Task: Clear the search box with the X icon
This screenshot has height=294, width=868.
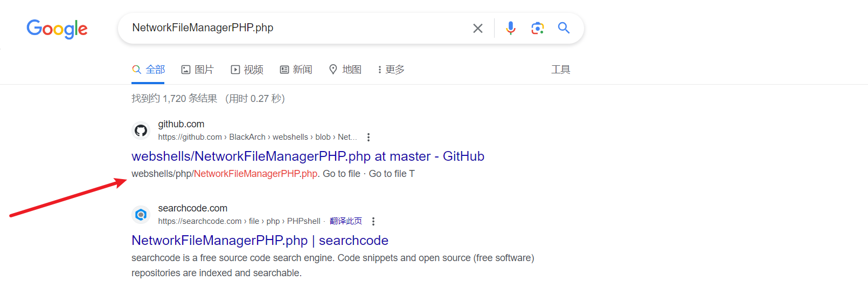Action: coord(477,28)
